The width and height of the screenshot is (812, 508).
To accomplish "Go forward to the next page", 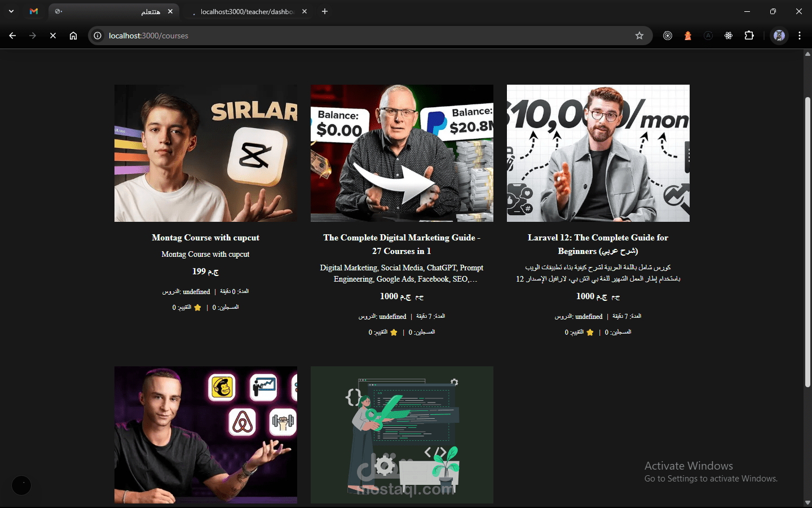I will coord(33,36).
